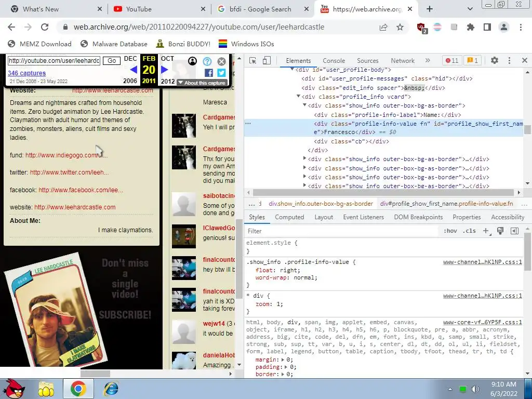Click the Wayback Go button
Viewport: 532px width, 399px height.
112,61
